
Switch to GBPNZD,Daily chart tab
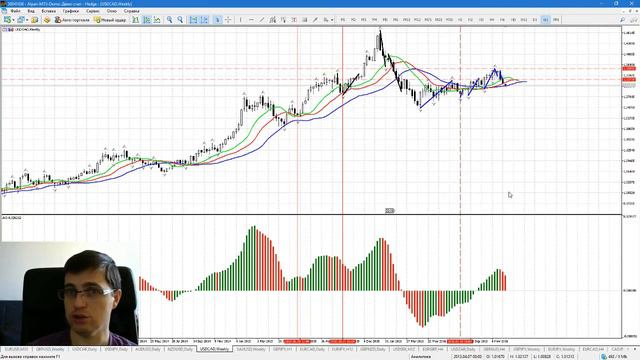coord(373,349)
